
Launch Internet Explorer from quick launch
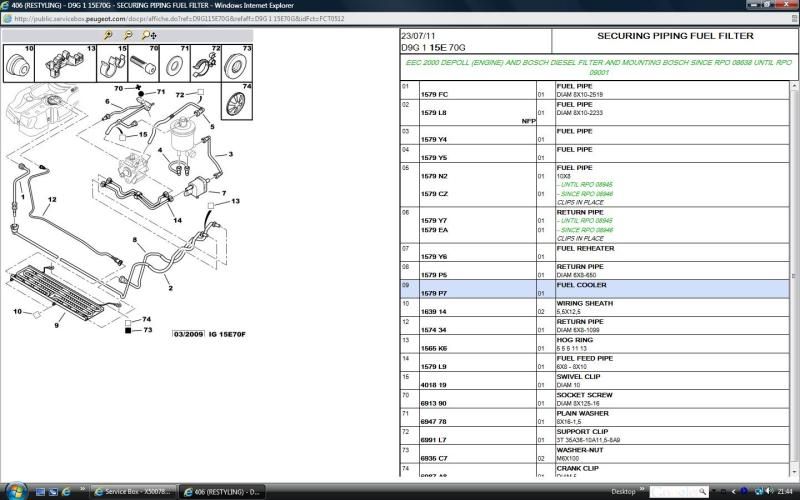coord(66,492)
